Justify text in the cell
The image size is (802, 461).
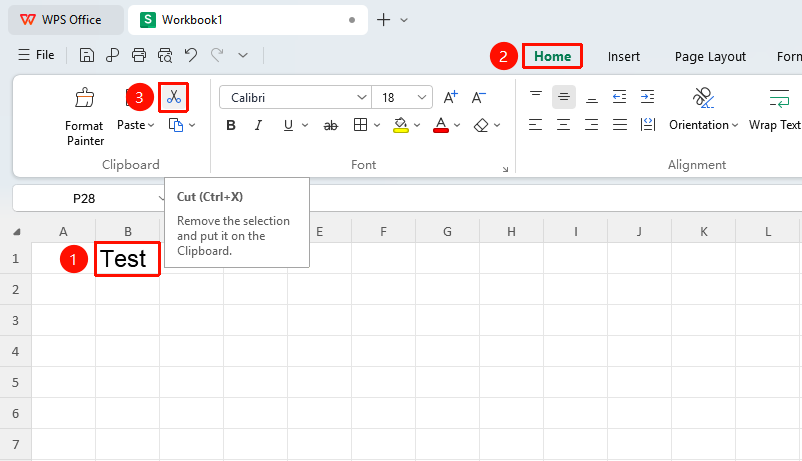[620, 125]
